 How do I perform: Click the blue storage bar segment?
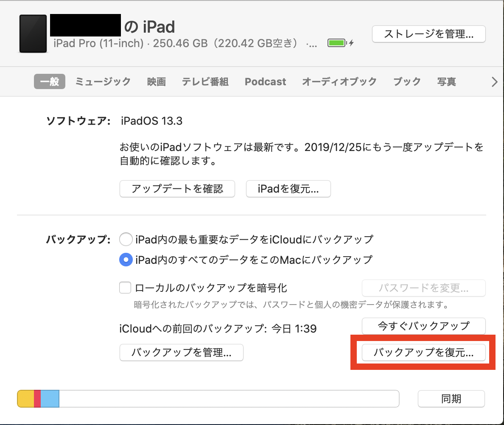click(x=50, y=399)
